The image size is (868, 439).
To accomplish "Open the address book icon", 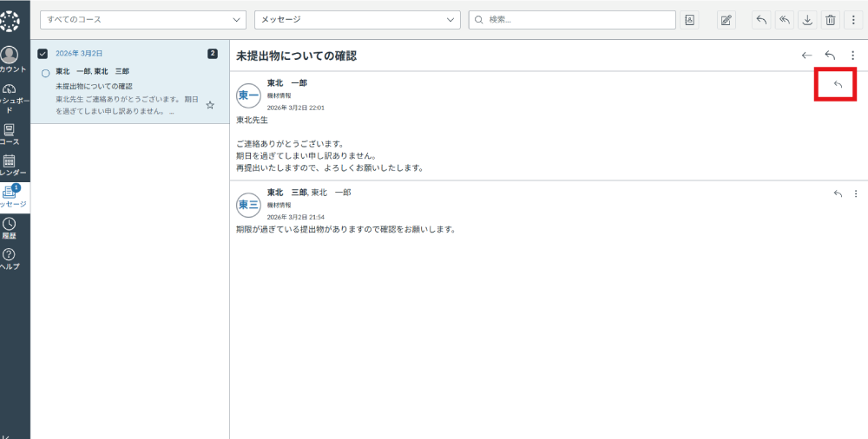I will pyautogui.click(x=689, y=20).
